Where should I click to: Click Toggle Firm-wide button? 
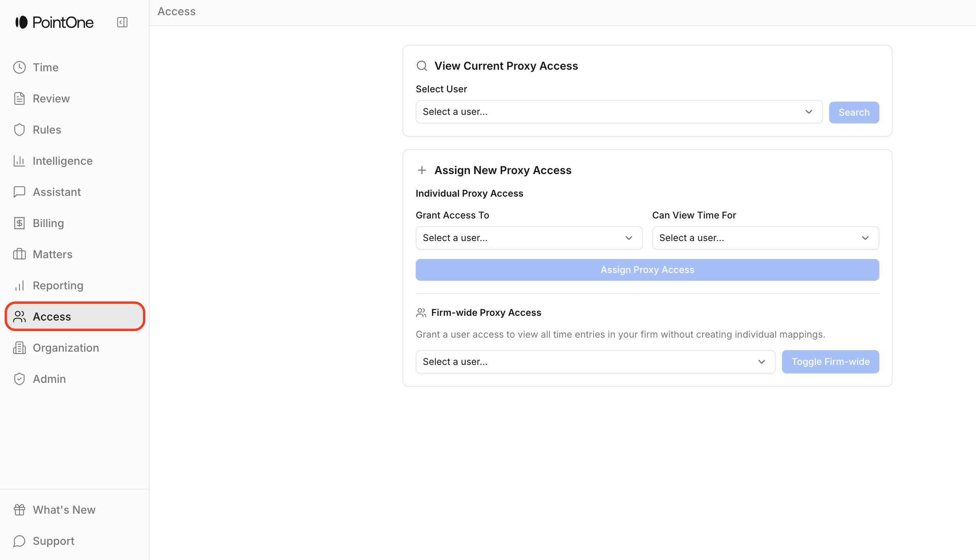[830, 362]
